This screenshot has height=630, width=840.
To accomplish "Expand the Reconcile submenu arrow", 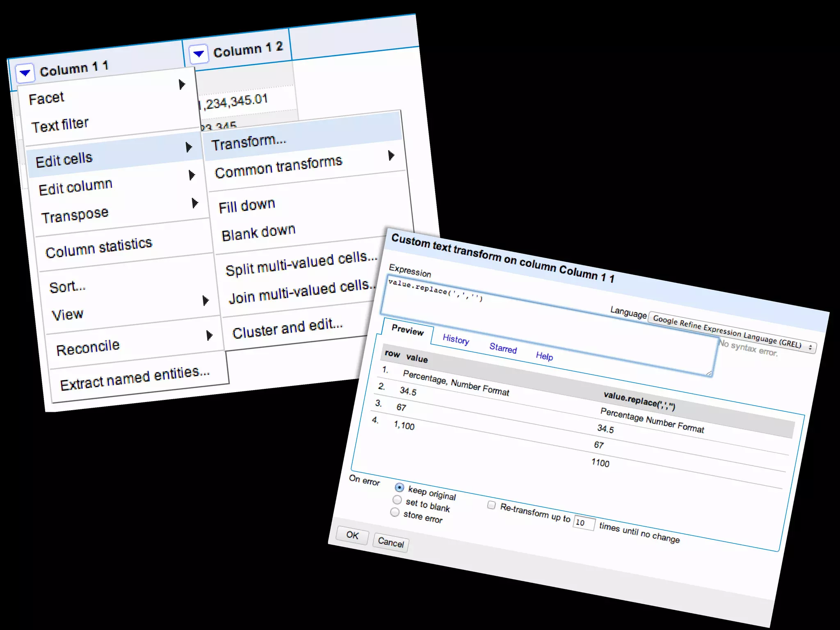I will click(209, 336).
